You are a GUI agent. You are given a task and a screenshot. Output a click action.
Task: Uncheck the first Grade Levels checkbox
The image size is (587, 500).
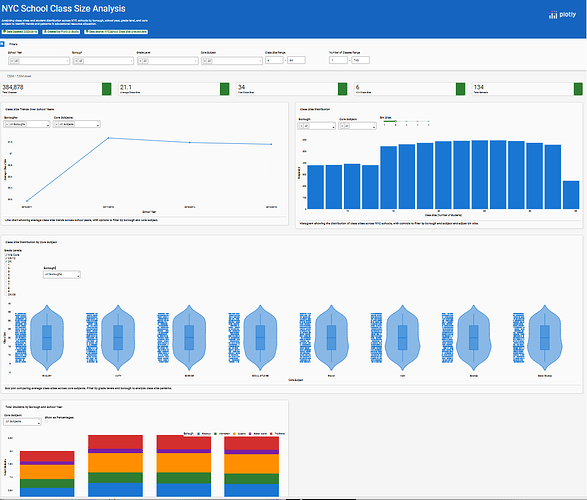tap(6, 255)
